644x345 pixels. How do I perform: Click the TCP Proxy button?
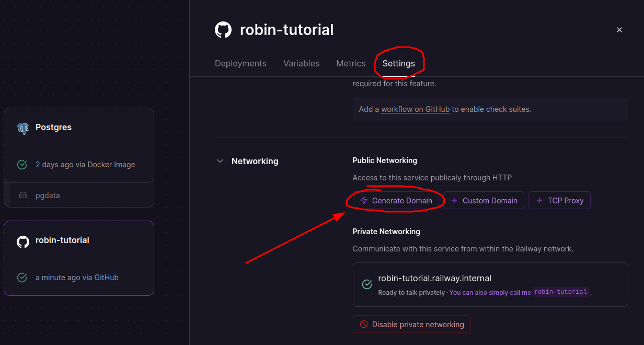(559, 201)
